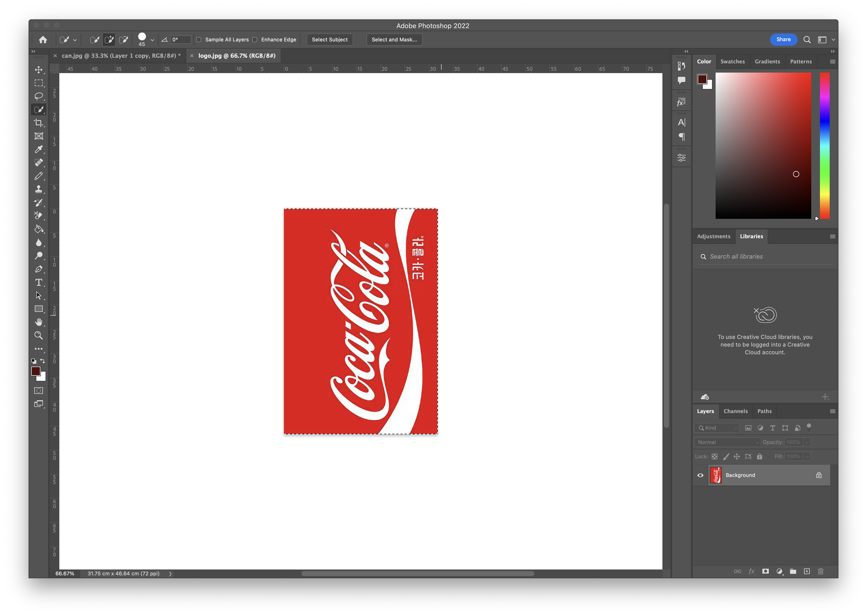Select the Brush tool
Screen dimensions: 867x616
pos(39,176)
